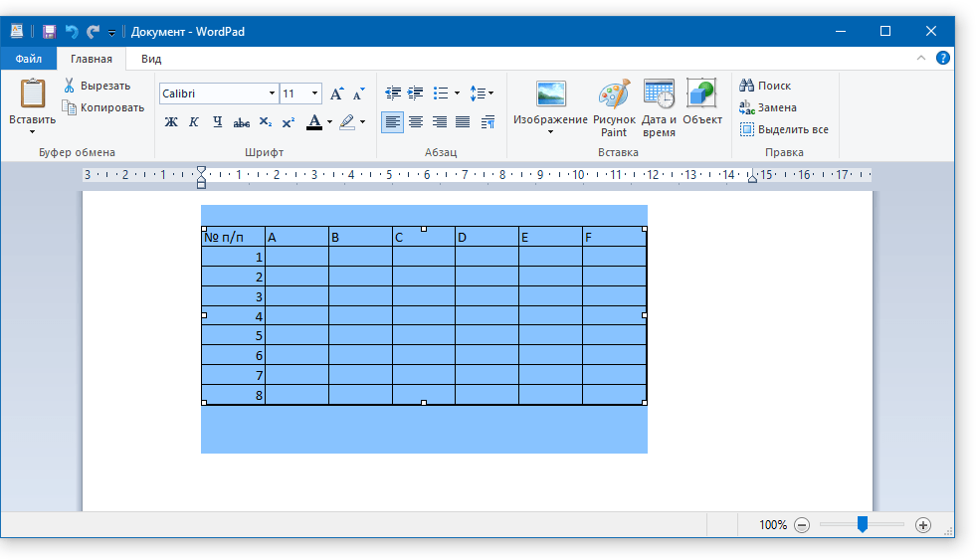976x560 pixels.
Task: Click the Замена (Replace) button
Action: click(x=768, y=107)
